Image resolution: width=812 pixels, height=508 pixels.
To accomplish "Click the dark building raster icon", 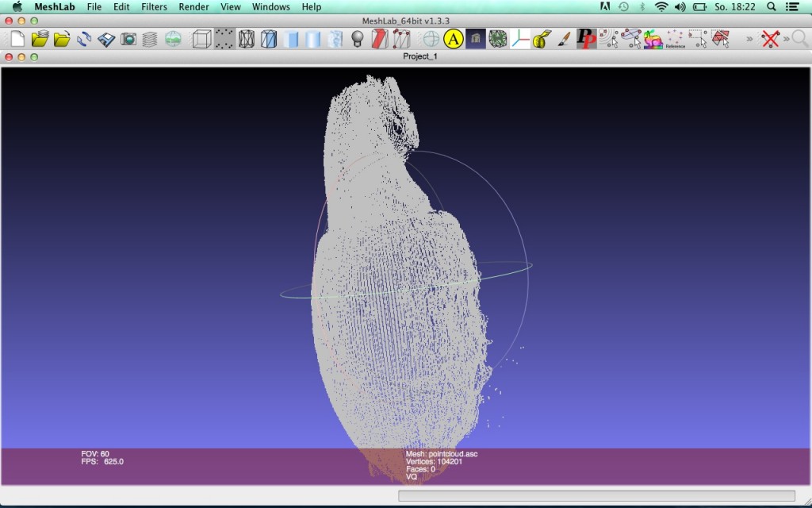I will pos(476,39).
